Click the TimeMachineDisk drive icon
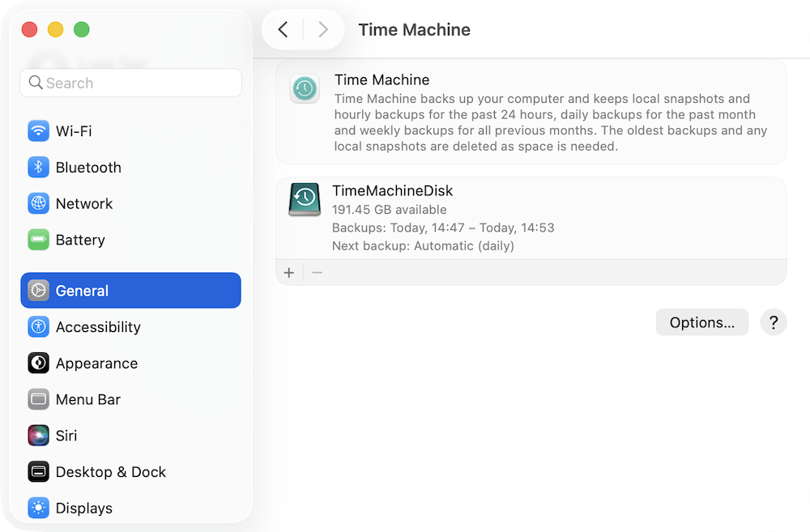 click(305, 199)
